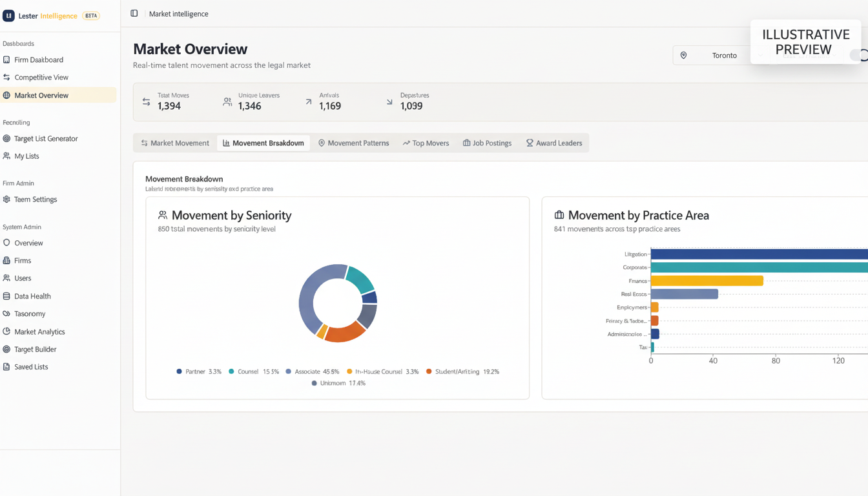Screen dimensions: 868x496
Task: Click the Student/Articling legend color dot
Action: [429, 371]
